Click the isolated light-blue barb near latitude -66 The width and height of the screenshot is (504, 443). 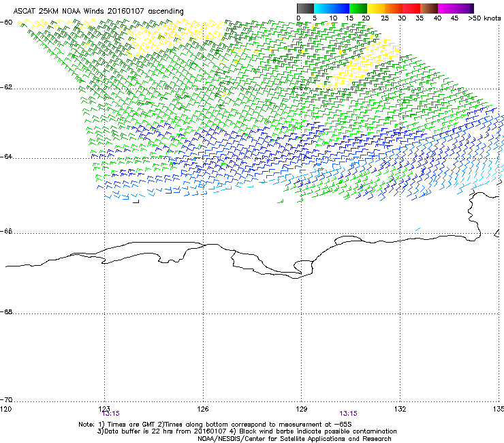[x=418, y=230]
